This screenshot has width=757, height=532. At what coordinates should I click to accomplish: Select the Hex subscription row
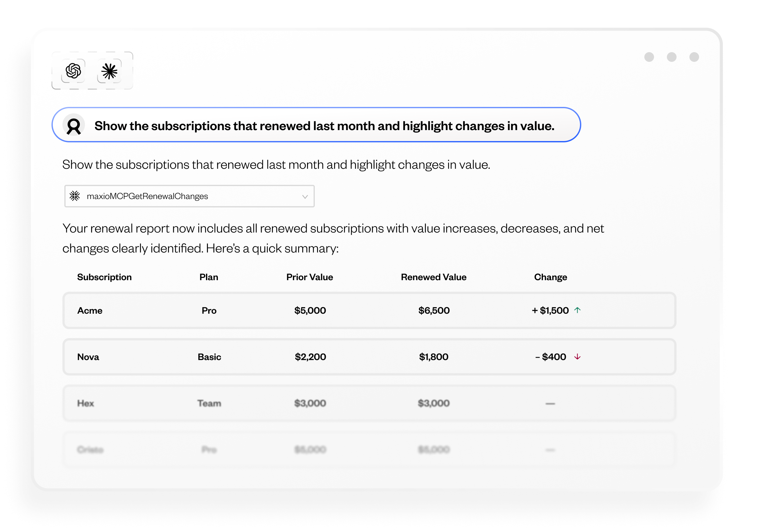(x=369, y=403)
